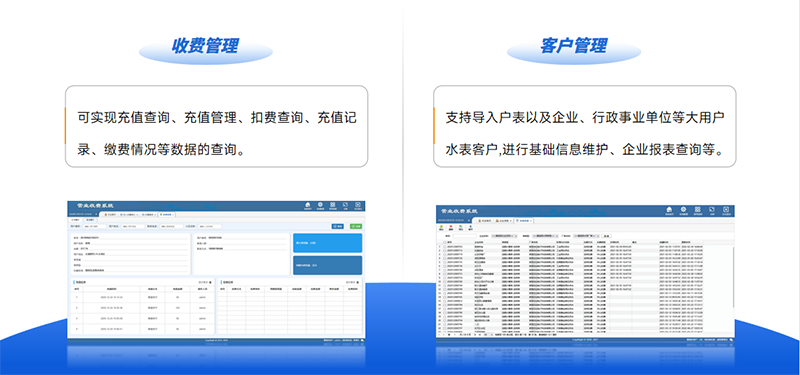This screenshot has height=375, width=800.
Task: Open the middle filter dropdown in the customer screenshot
Action: (x=545, y=236)
